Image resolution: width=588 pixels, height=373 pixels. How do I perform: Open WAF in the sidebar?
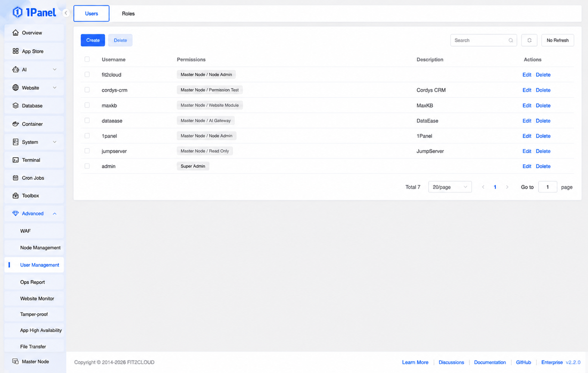click(34, 231)
